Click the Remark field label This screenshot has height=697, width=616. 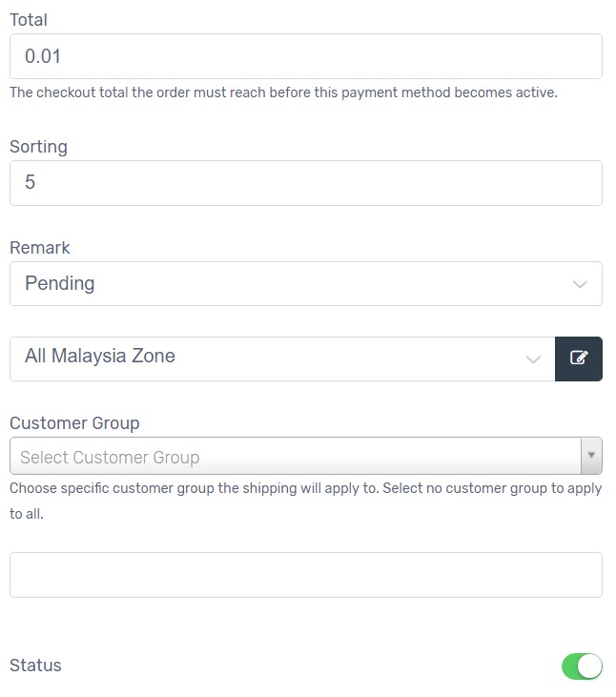point(40,248)
